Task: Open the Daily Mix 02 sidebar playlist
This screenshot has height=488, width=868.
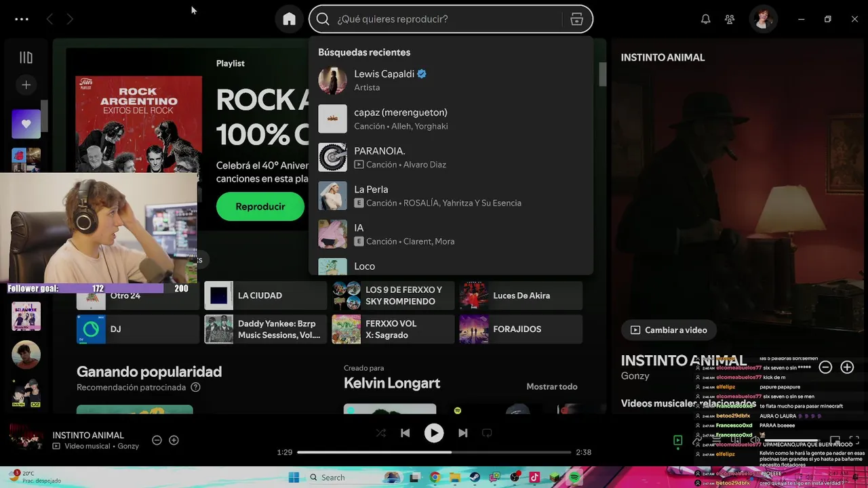Action: [26, 392]
